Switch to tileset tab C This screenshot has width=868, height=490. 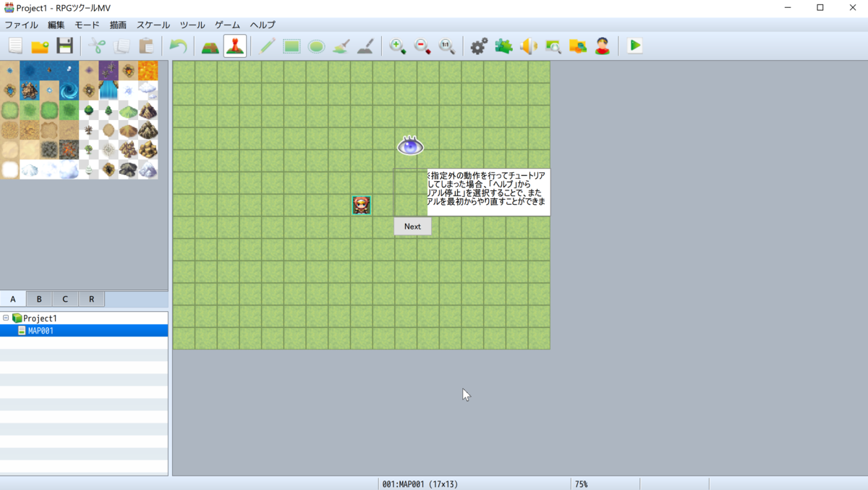pos(65,299)
